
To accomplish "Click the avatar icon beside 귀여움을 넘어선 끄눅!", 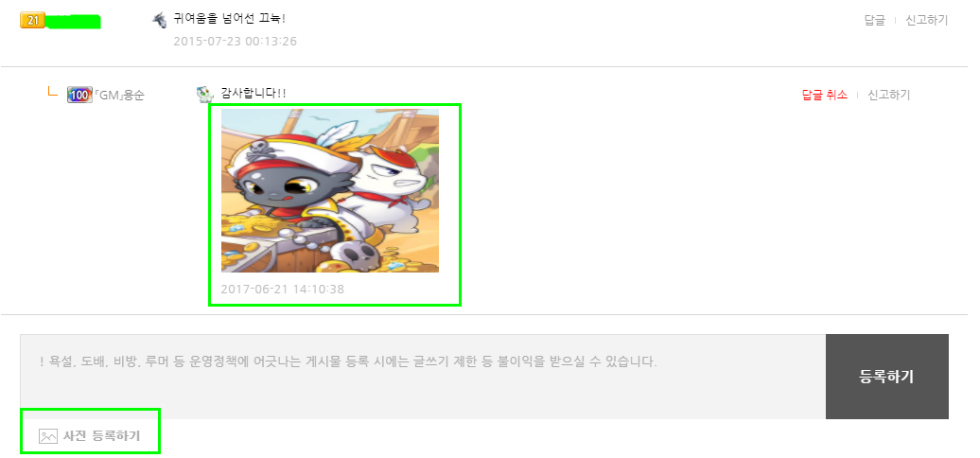I will coord(159,20).
